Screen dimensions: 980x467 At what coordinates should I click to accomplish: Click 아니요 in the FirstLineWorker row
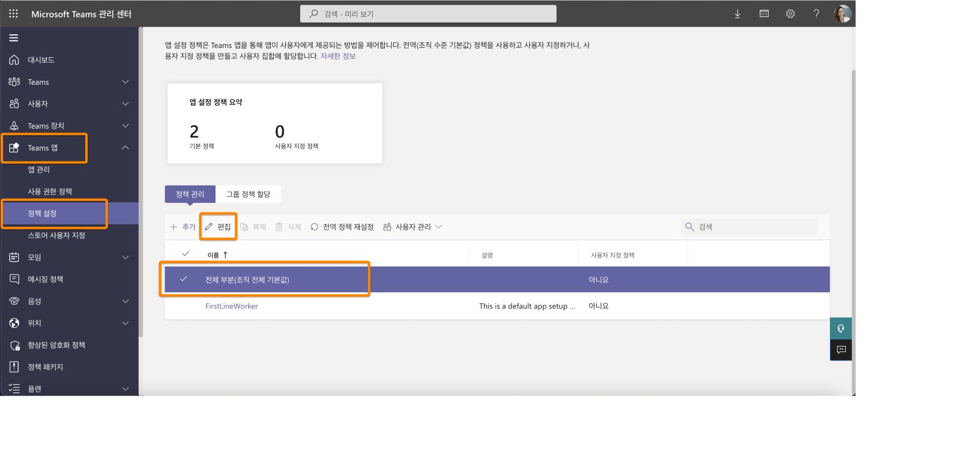pos(599,306)
